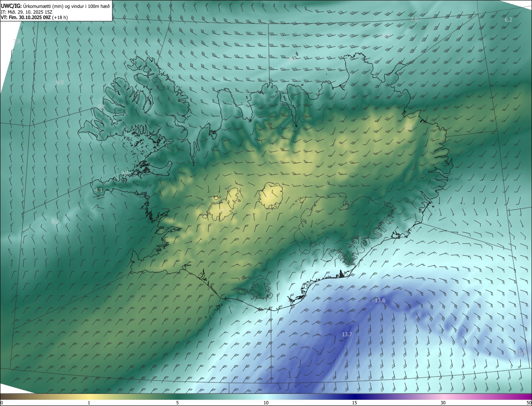Click the color scale tick label 5
Viewport: 532px width, 406px height.
[x=177, y=403]
